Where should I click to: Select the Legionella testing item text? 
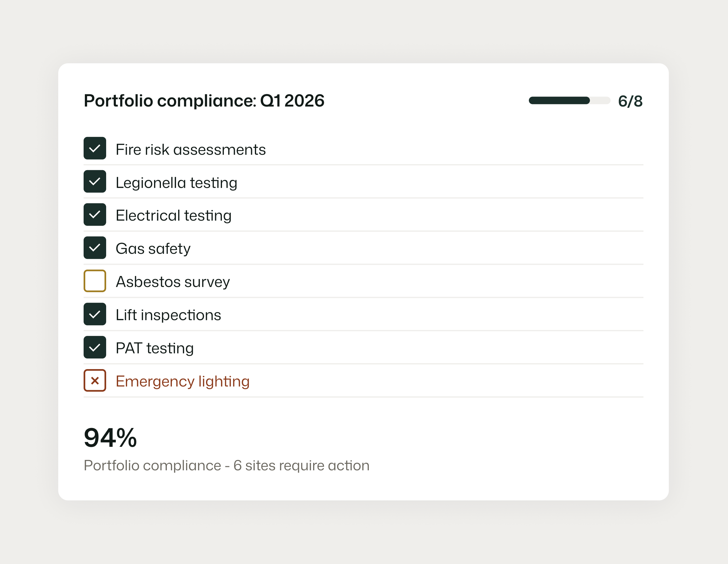[x=176, y=183]
